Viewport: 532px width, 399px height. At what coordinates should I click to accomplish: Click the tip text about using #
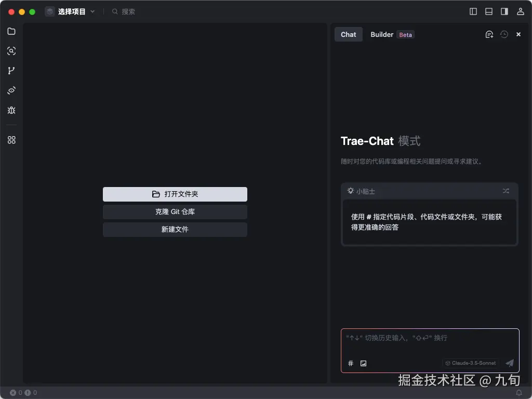point(426,222)
